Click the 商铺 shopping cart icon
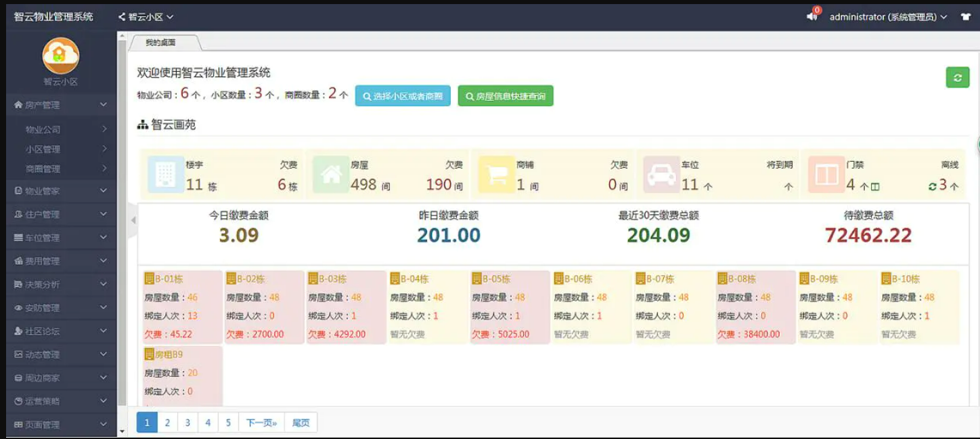Viewport: 980px width, 439px height. click(x=497, y=175)
